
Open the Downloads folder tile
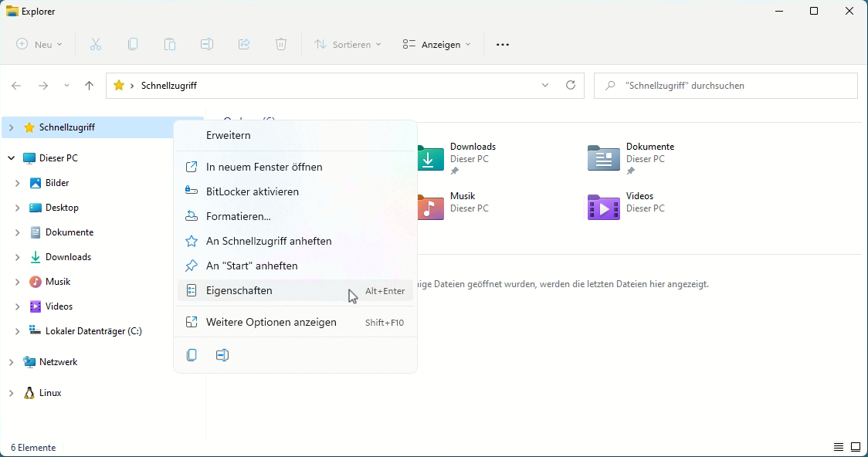pos(456,158)
